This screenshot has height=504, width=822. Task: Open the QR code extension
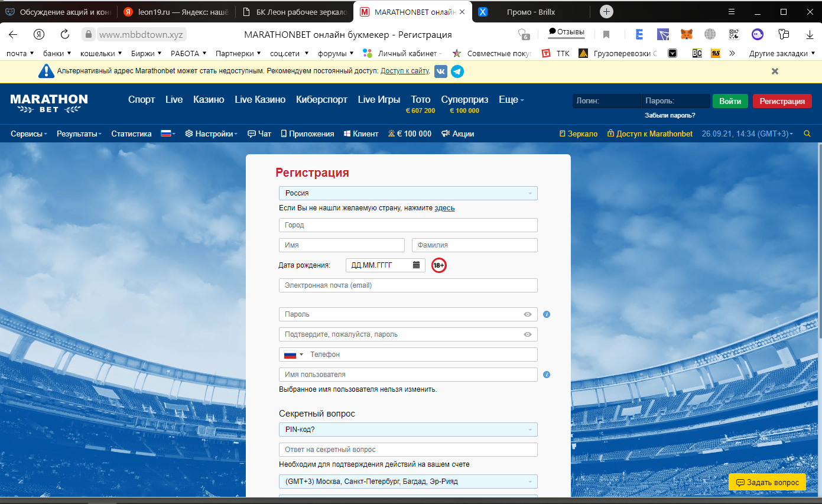(734, 34)
